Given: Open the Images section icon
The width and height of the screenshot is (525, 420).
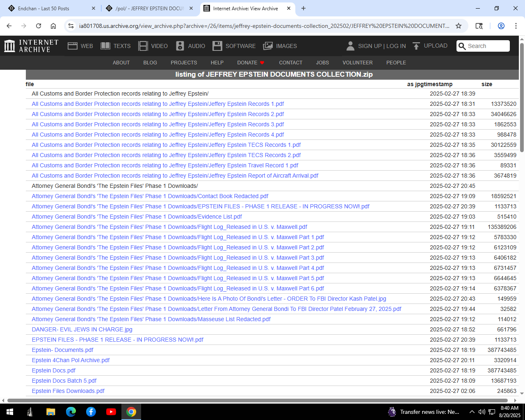Looking at the screenshot, I should point(268,46).
